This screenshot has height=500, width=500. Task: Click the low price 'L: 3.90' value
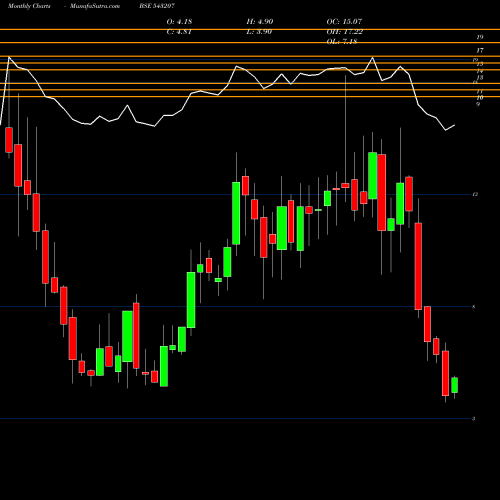click(x=259, y=32)
